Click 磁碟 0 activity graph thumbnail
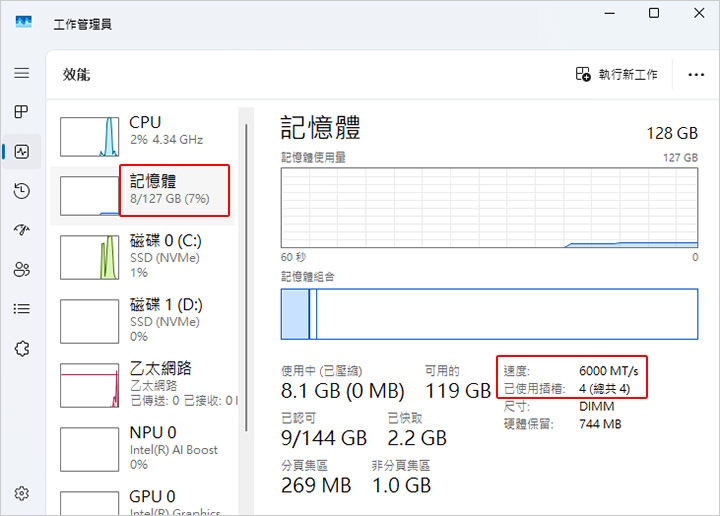This screenshot has width=720, height=516. (x=90, y=257)
